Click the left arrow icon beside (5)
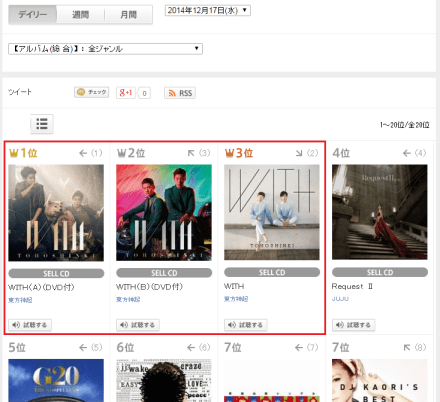 tap(83, 348)
